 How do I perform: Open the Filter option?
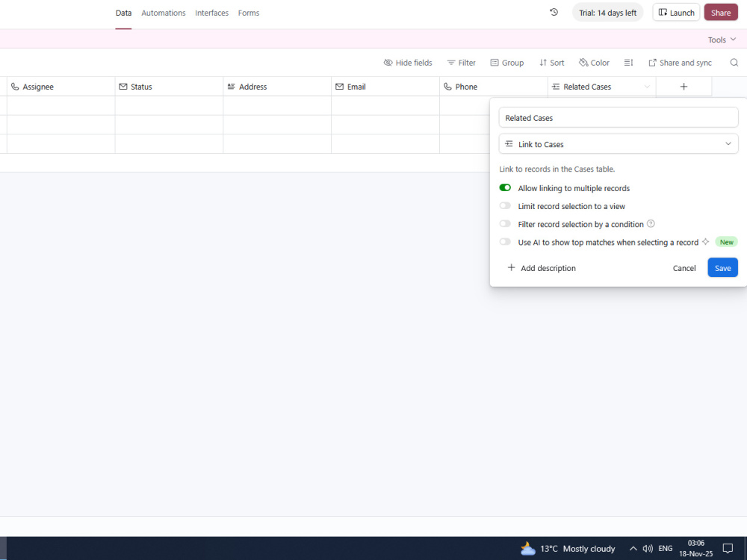click(461, 63)
